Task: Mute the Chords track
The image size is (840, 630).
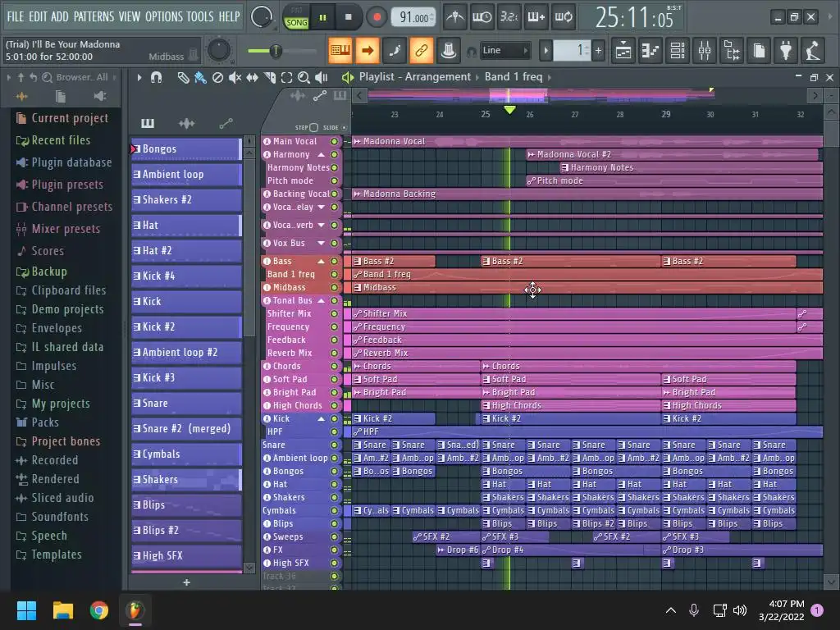Action: pyautogui.click(x=335, y=367)
